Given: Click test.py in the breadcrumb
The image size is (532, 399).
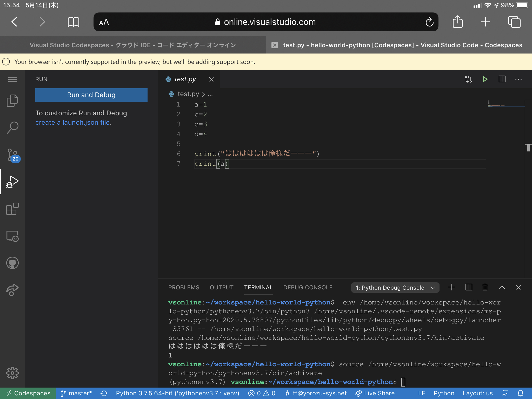Looking at the screenshot, I should pos(188,94).
